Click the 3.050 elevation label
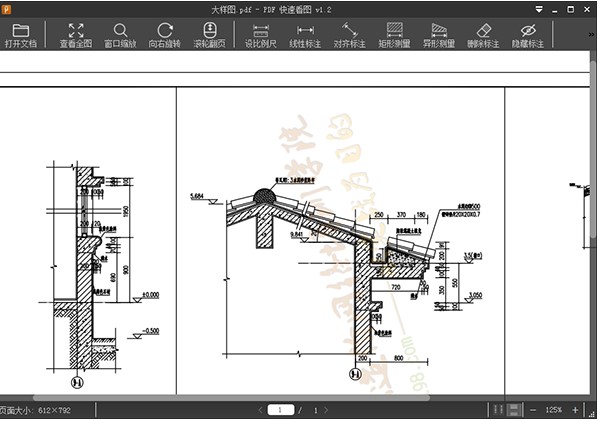Screen dimensions: 602x421 point(476,295)
